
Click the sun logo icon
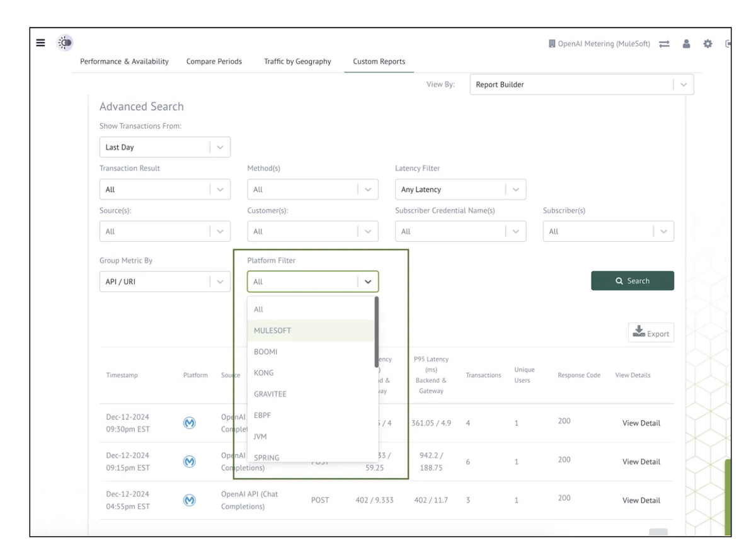pos(65,43)
